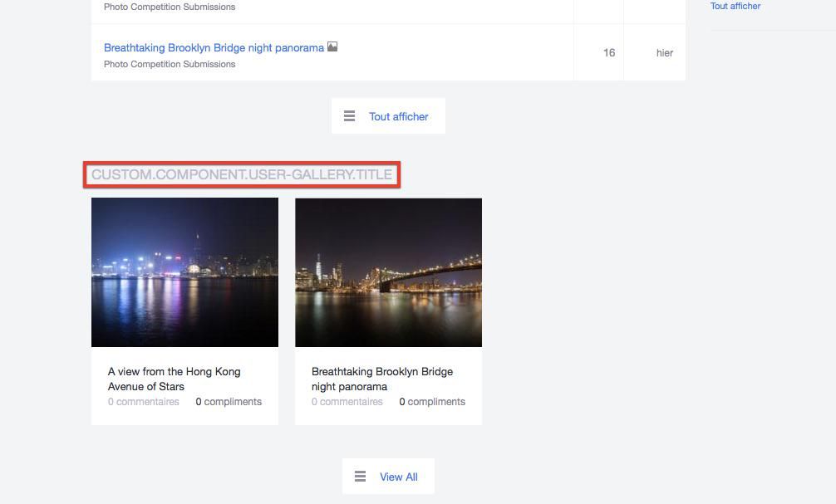
Task: Select title A view from the Hong Kong Avenue of Stars
Action: pyautogui.click(x=175, y=379)
